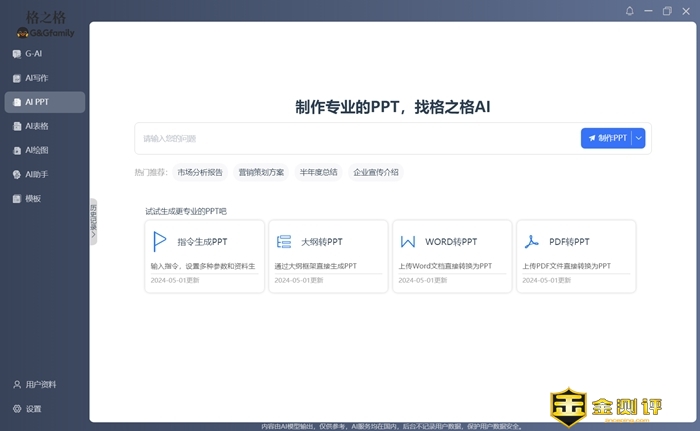Screen dimensions: 700x431
Task: Open the AI写作 writing module
Action: coord(36,78)
